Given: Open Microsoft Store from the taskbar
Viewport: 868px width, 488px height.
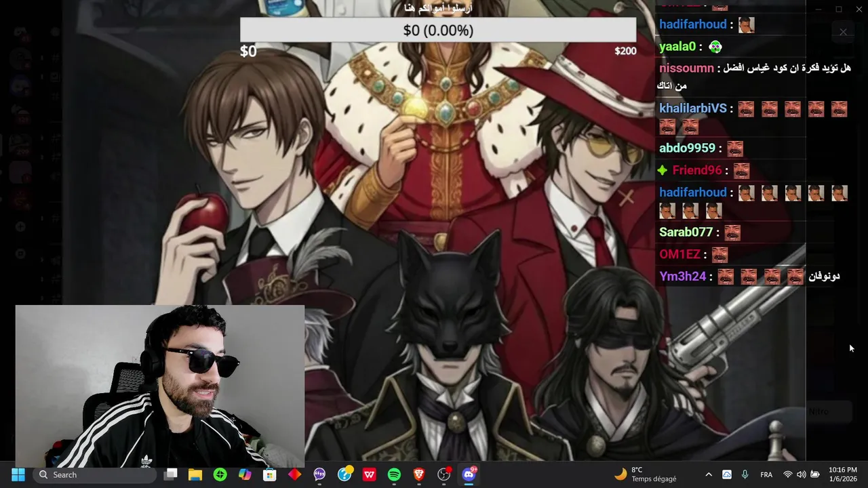Looking at the screenshot, I should click(269, 474).
